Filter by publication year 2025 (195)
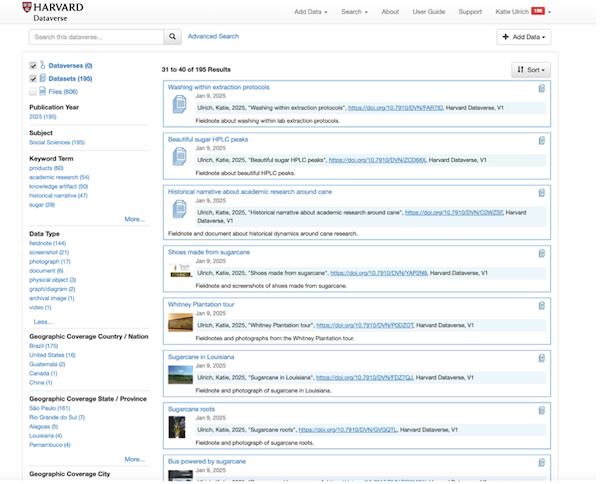The height and width of the screenshot is (484, 600). pos(43,117)
